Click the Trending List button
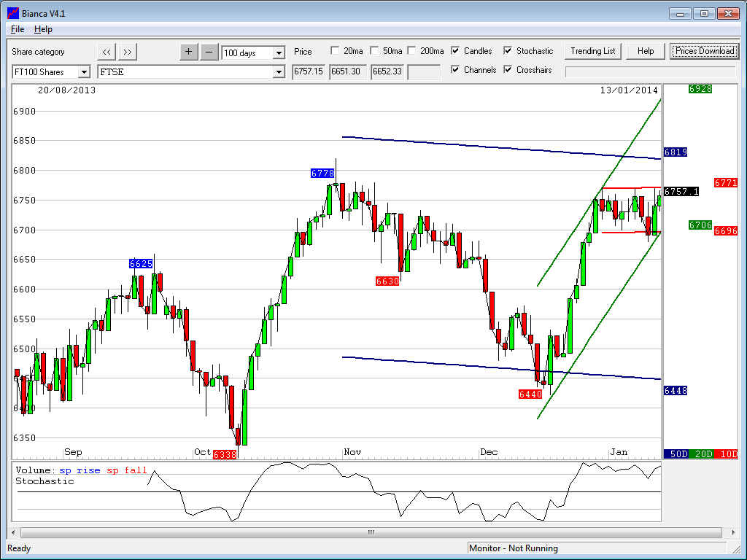Viewport: 747px width, 560px height. coord(593,51)
